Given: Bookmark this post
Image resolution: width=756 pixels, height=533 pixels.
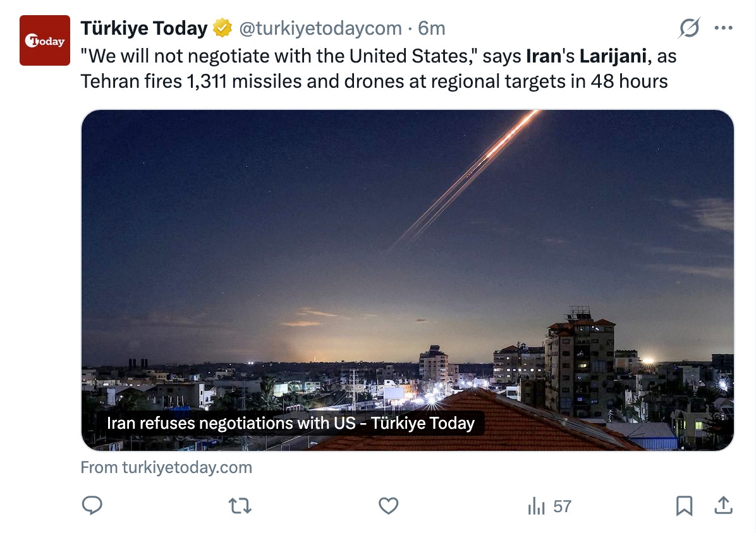Looking at the screenshot, I should [x=685, y=505].
